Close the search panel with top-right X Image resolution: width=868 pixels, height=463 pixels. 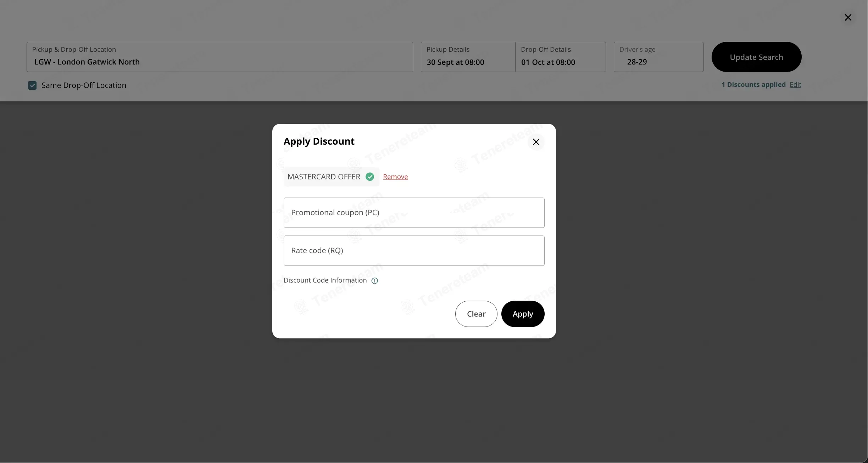(x=848, y=17)
